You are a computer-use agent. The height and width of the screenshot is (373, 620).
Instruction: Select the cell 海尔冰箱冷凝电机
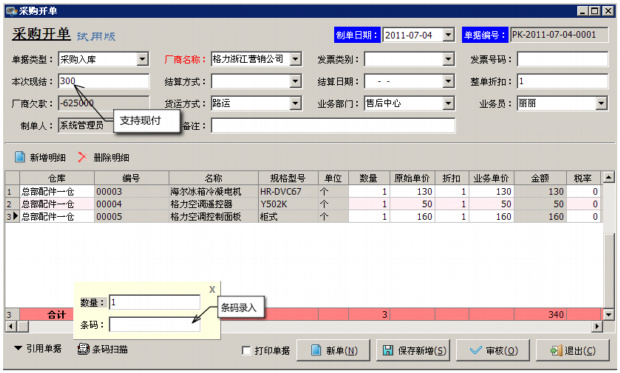[214, 191]
